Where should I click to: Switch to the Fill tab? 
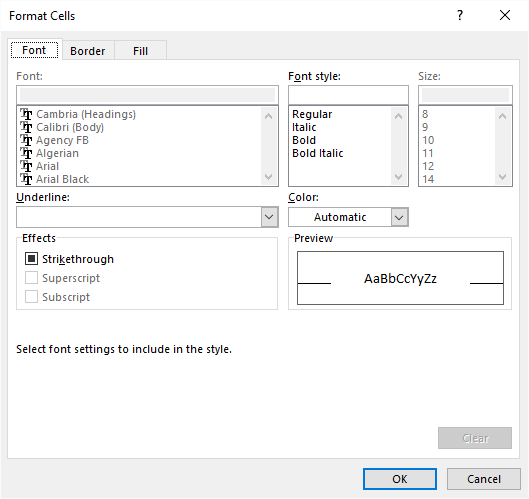click(140, 51)
